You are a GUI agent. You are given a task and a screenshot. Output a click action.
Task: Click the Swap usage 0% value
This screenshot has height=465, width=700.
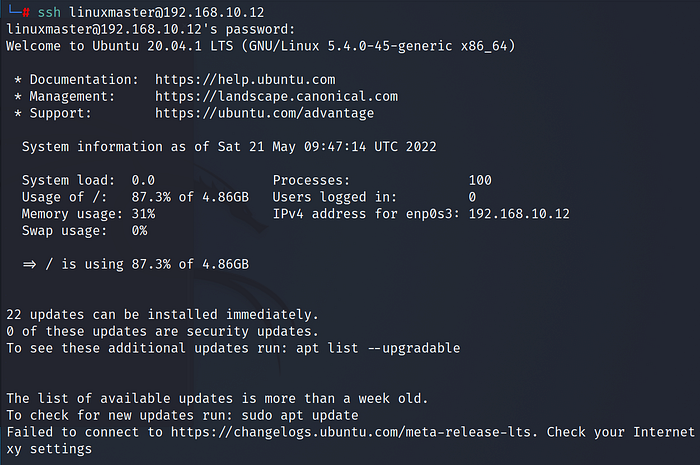point(139,231)
